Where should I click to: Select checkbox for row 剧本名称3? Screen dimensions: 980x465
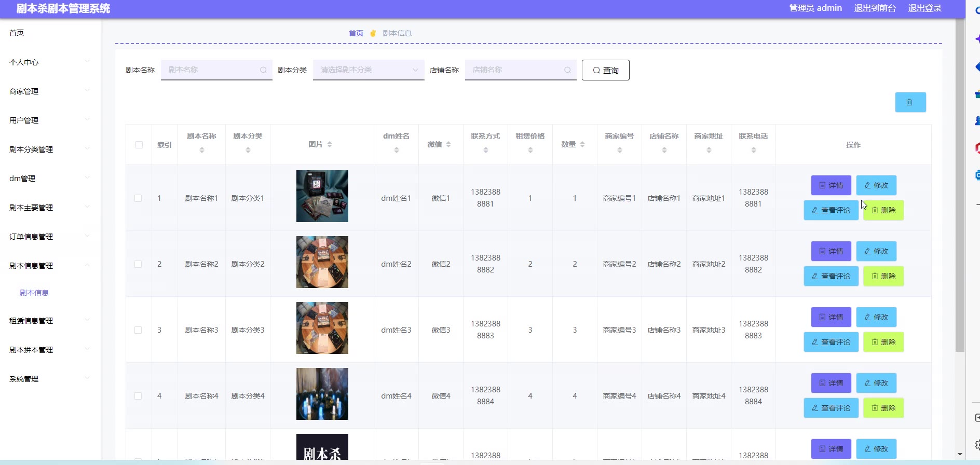(138, 330)
